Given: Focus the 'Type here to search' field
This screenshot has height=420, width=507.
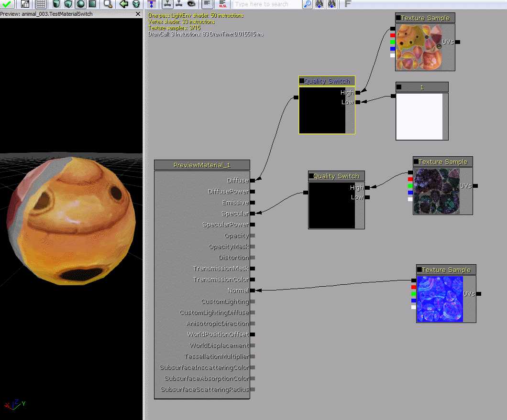Looking at the screenshot, I should click(x=266, y=4).
